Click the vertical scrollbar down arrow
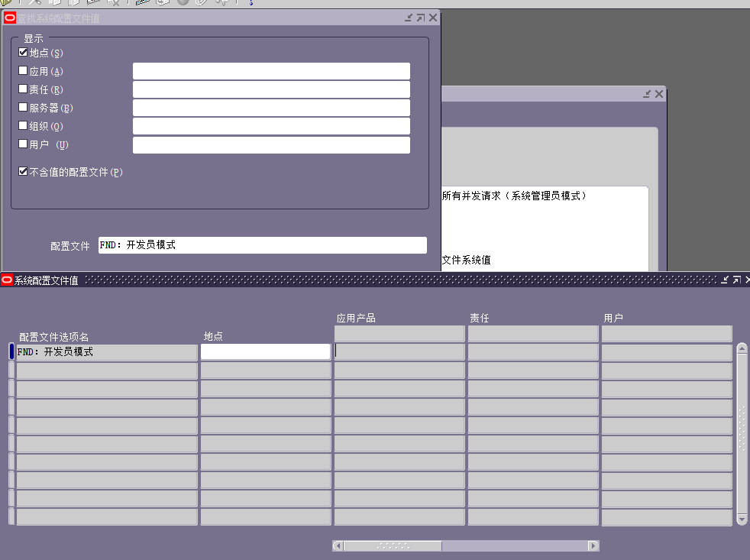The height and width of the screenshot is (560, 750). pos(741,520)
